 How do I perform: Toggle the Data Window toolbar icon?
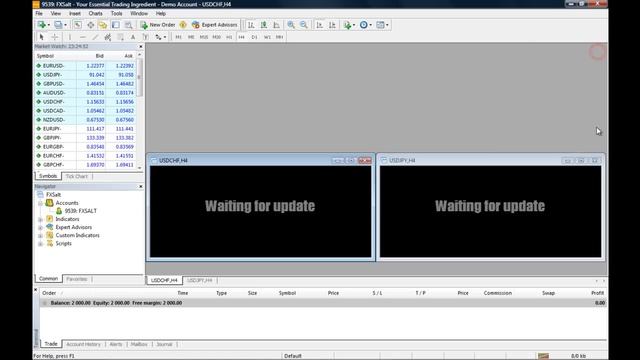[90, 25]
